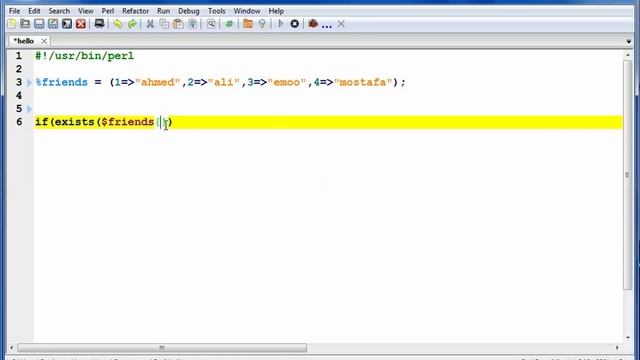Click the exists keyword on line 6
Viewport: 640px width, 360px height.
pos(74,122)
